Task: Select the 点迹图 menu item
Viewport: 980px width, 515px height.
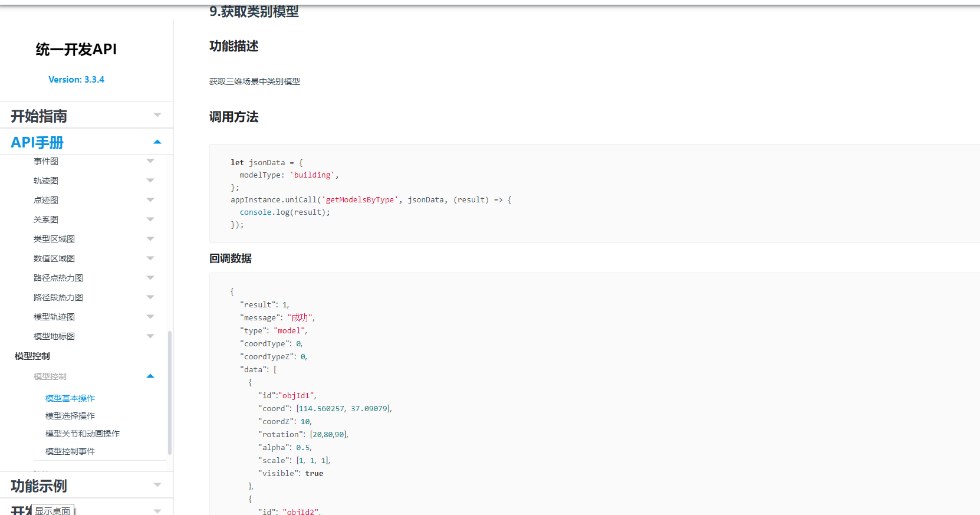Action: 46,200
